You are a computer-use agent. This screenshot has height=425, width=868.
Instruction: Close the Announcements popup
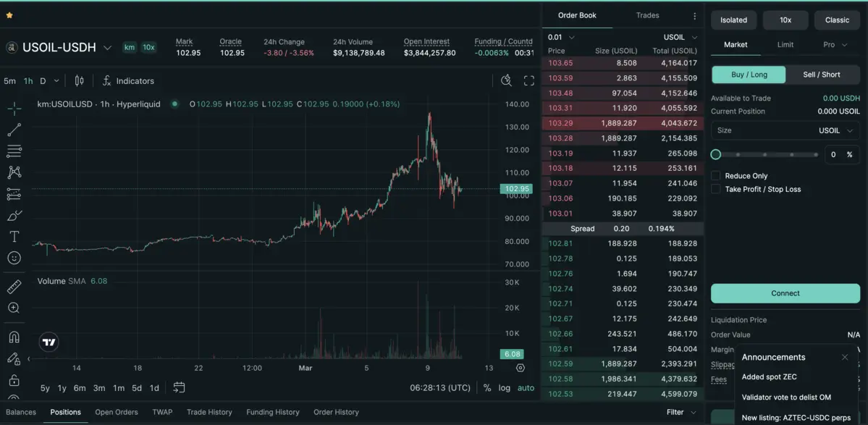844,357
